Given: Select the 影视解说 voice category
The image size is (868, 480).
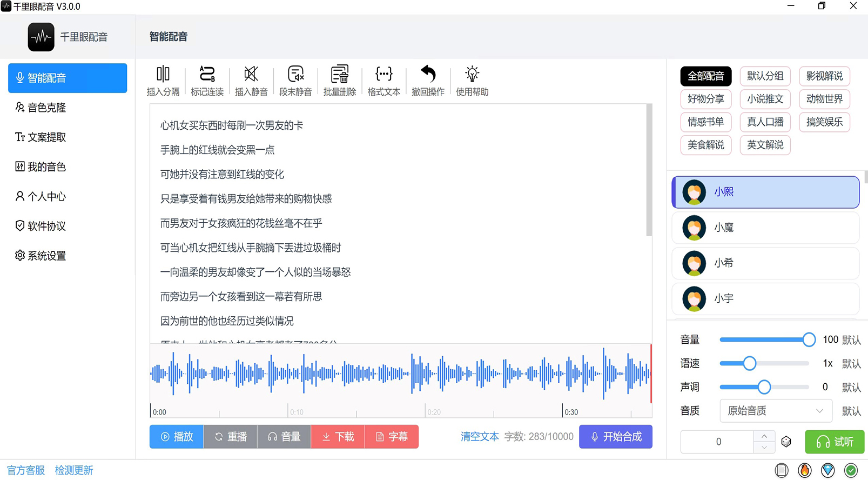Looking at the screenshot, I should click(824, 76).
